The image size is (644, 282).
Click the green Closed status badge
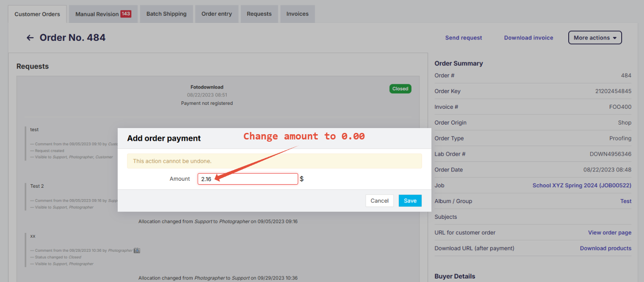pos(400,89)
